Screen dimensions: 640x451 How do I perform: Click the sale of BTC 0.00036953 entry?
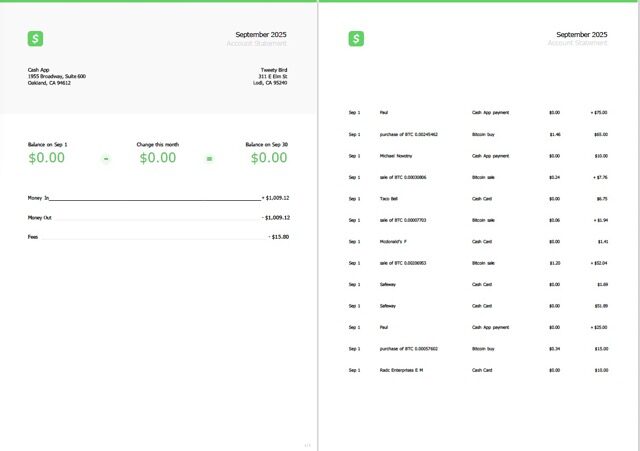coord(403,263)
